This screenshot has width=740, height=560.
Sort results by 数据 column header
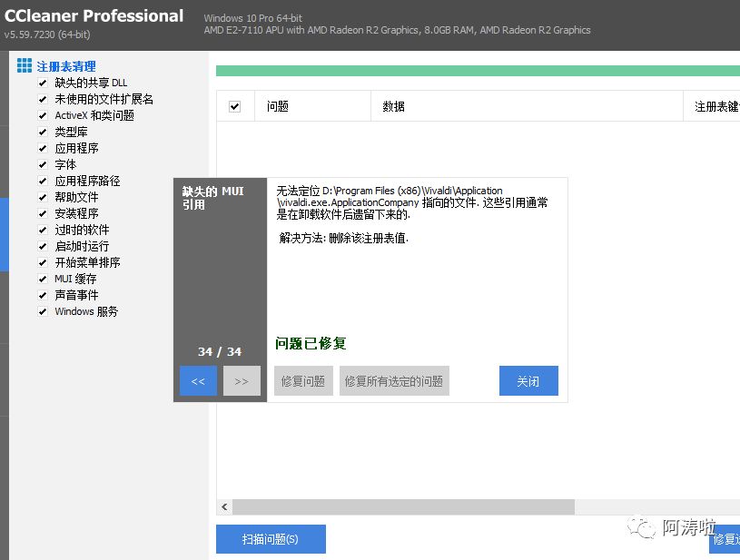tap(528, 106)
